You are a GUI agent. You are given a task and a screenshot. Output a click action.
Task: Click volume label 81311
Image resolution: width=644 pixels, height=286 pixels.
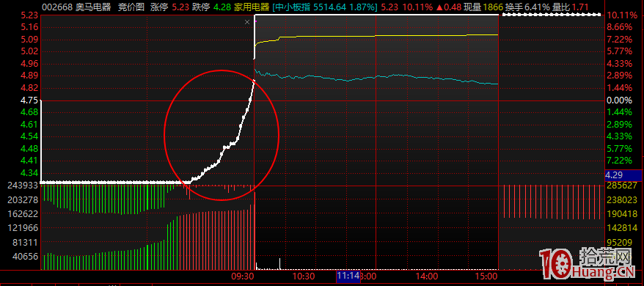[25, 242]
